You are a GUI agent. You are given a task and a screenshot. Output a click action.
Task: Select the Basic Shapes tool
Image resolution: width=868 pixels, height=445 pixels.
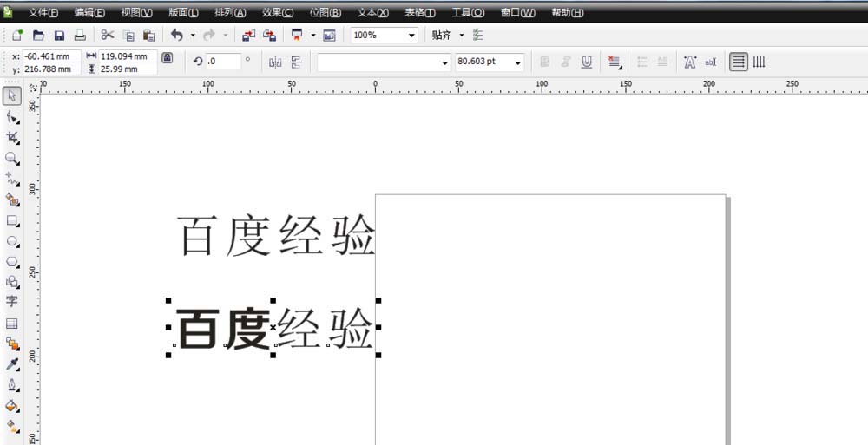(12, 282)
